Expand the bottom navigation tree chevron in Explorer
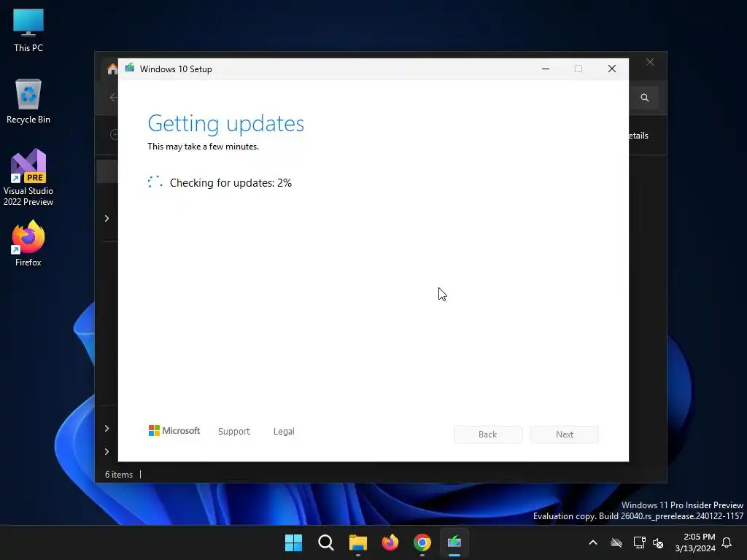 [107, 452]
